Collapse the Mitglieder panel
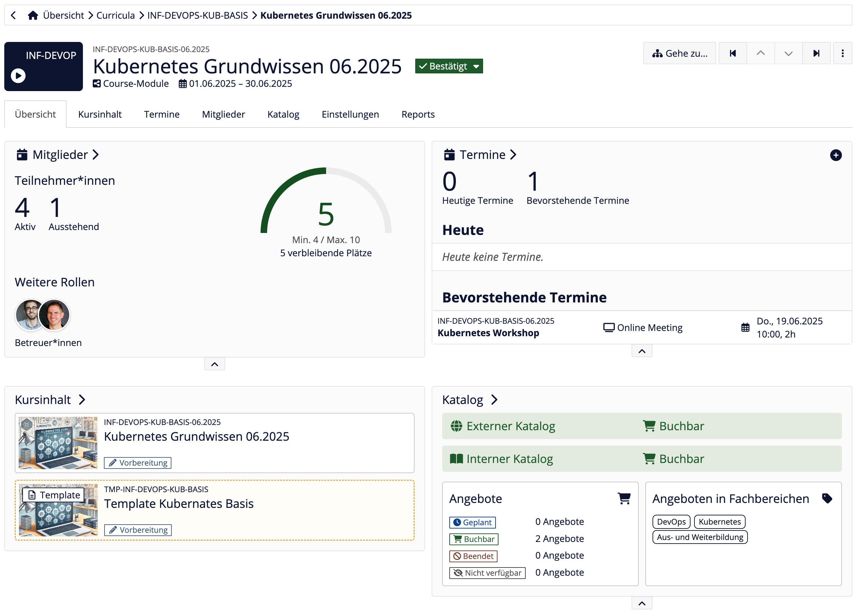 (x=214, y=364)
